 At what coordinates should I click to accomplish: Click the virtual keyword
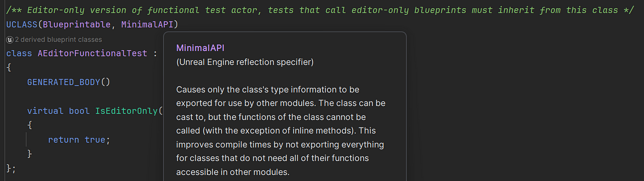[46, 111]
